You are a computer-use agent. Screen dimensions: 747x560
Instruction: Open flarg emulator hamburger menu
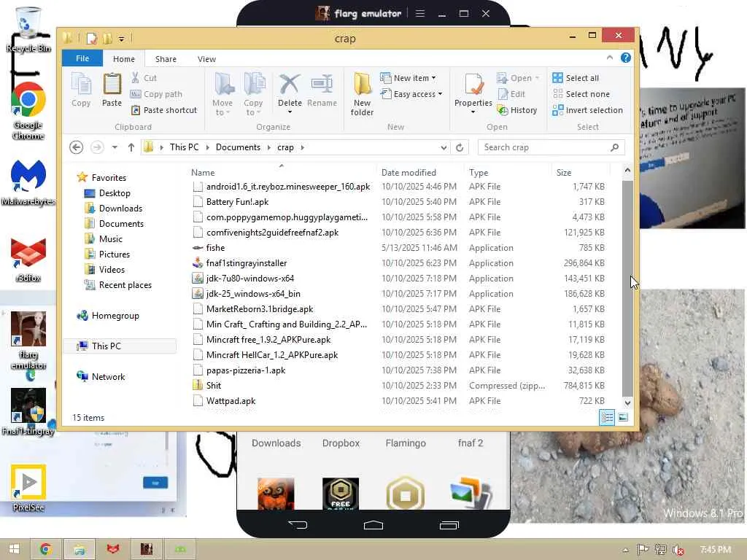point(419,13)
